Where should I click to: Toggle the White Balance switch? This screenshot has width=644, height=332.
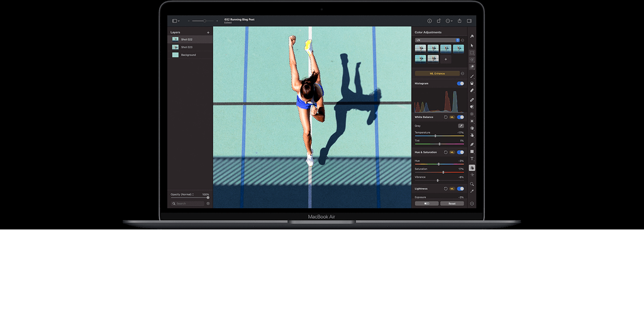click(x=460, y=117)
